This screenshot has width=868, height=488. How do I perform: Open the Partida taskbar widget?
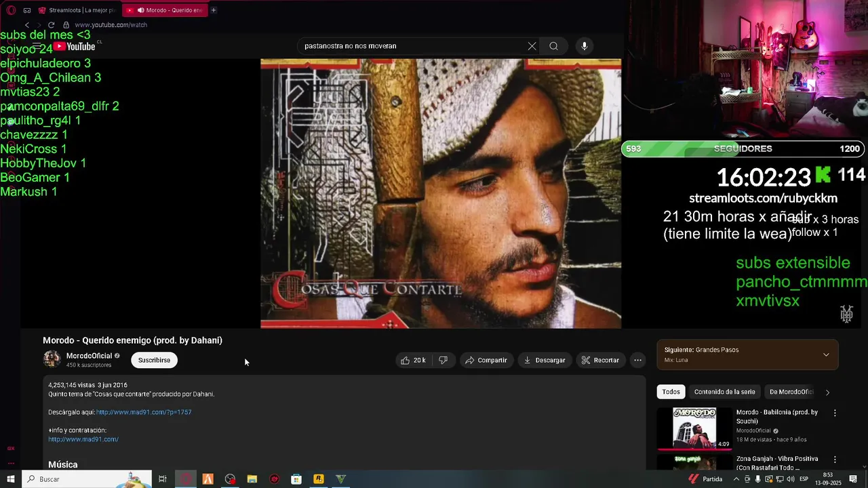pyautogui.click(x=705, y=479)
